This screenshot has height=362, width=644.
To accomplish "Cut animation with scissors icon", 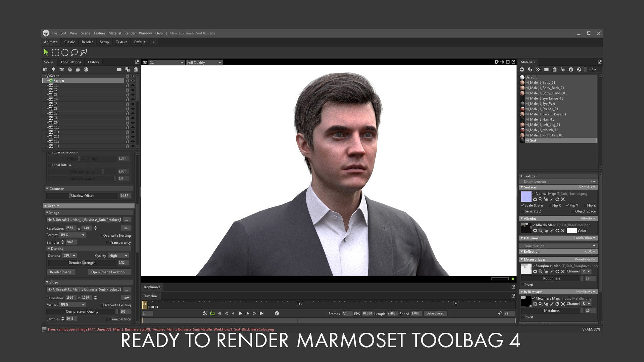I will [x=205, y=313].
